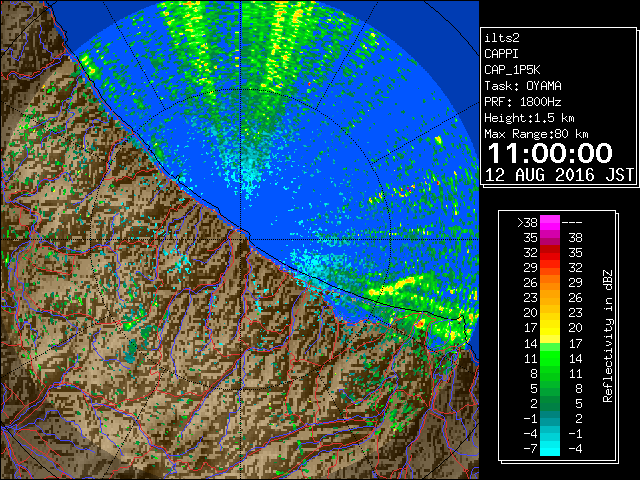Pick the bright green swatch for 11-14 dBZ
The image size is (640, 480).
(x=550, y=358)
